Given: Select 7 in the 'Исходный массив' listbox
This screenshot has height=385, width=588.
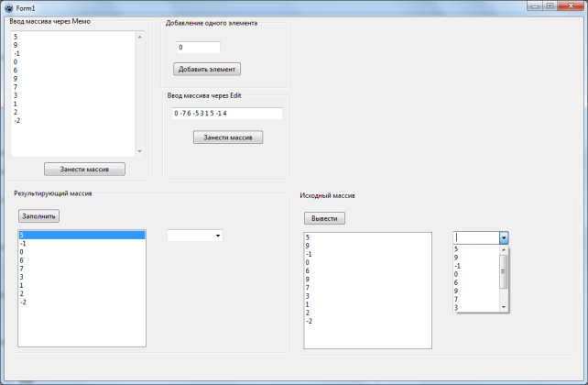Looking at the screenshot, I should [367, 288].
